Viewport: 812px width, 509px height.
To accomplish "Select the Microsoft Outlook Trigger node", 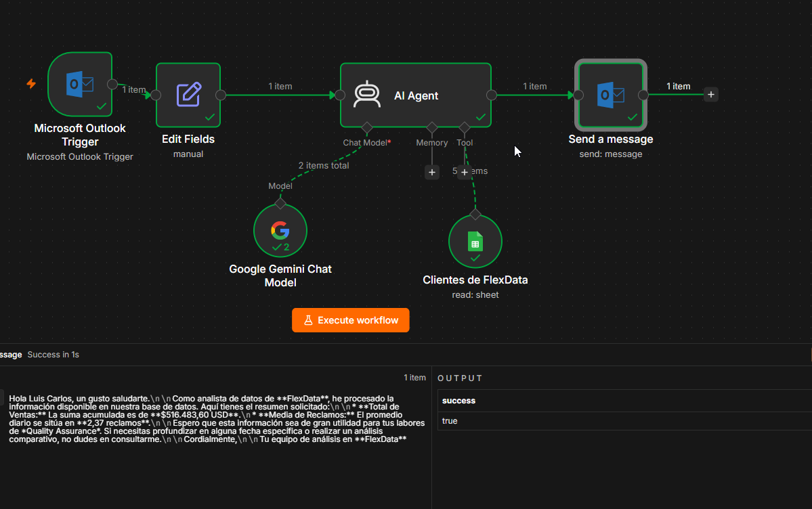I will [x=80, y=85].
